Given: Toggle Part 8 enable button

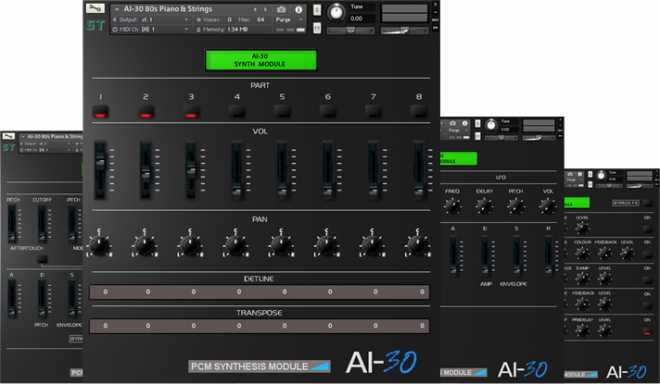Looking at the screenshot, I should click(418, 112).
